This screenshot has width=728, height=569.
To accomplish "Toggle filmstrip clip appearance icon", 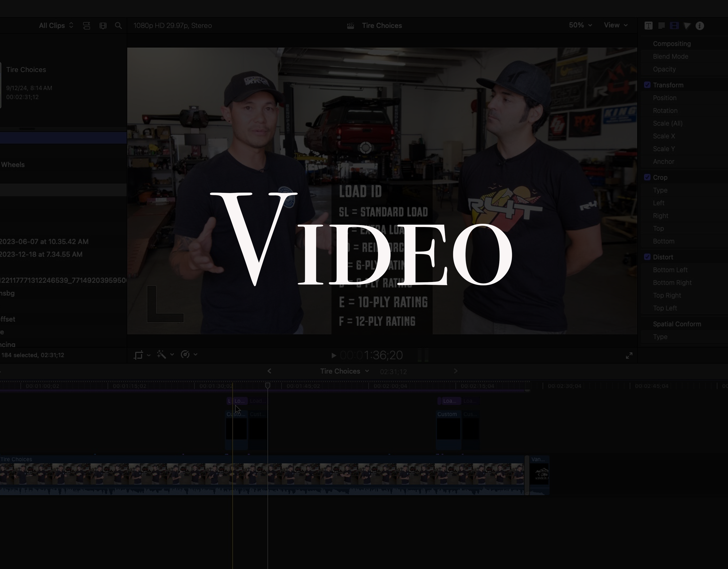I will pos(103,26).
